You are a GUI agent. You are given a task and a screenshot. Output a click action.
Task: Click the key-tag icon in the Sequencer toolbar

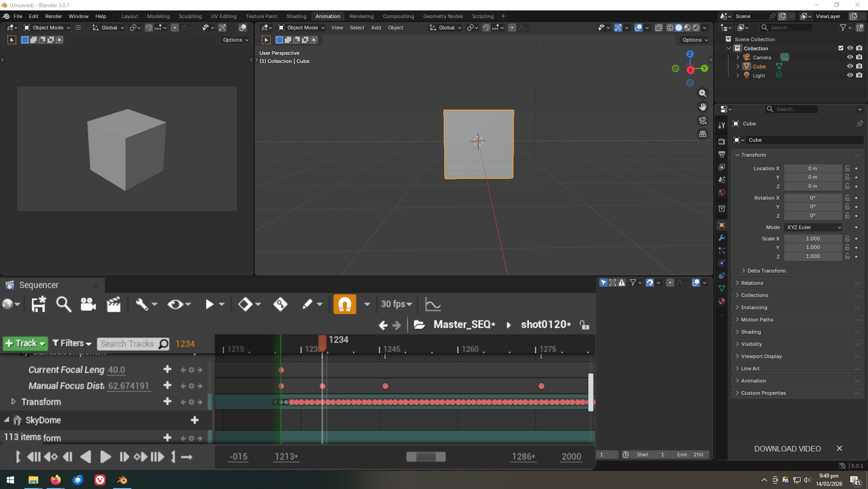[280, 304]
